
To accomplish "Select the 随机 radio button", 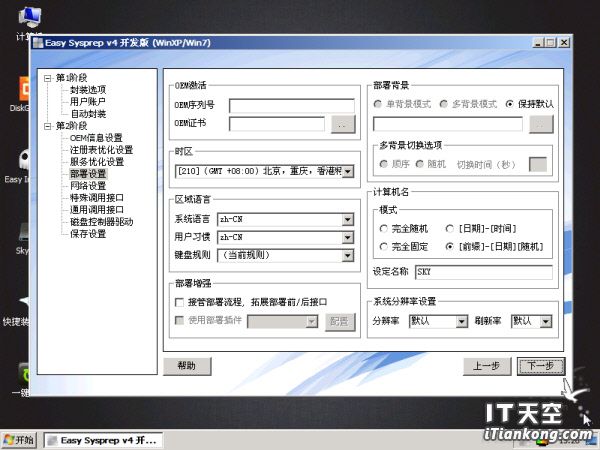I will [x=419, y=164].
